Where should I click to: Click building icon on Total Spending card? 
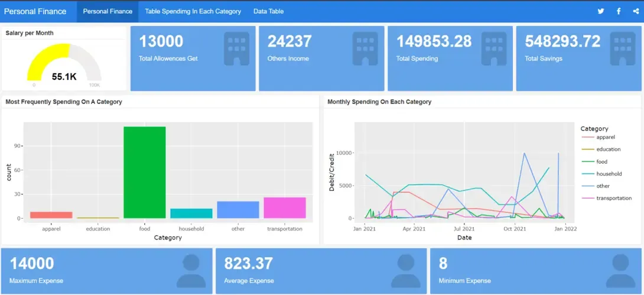click(494, 48)
